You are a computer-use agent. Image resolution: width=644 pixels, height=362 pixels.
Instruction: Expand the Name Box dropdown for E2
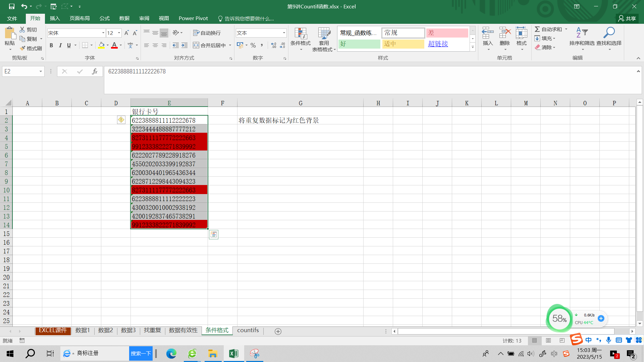click(41, 71)
